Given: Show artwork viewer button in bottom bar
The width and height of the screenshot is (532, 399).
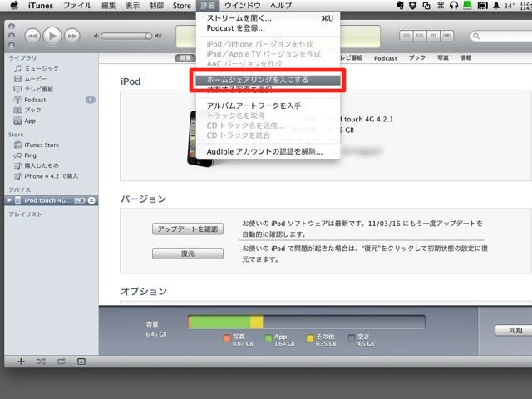Looking at the screenshot, I should 81,362.
